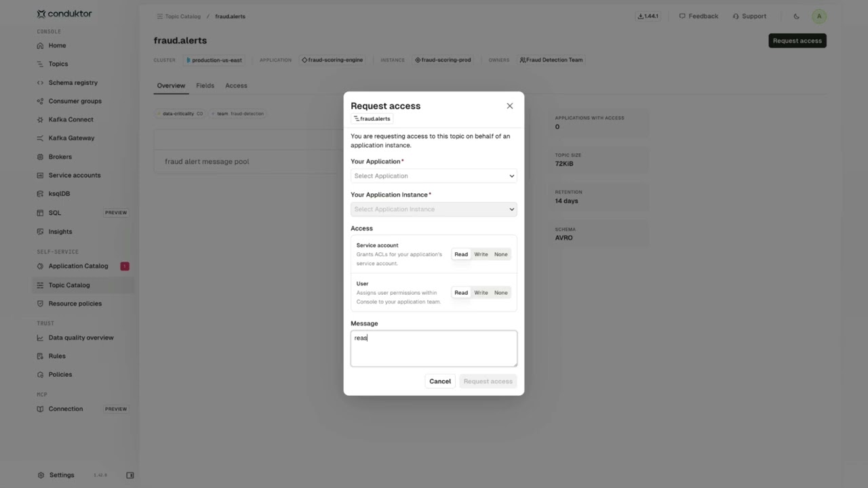Viewport: 868px width, 488px height.
Task: Click the Message text area
Action: 434,348
